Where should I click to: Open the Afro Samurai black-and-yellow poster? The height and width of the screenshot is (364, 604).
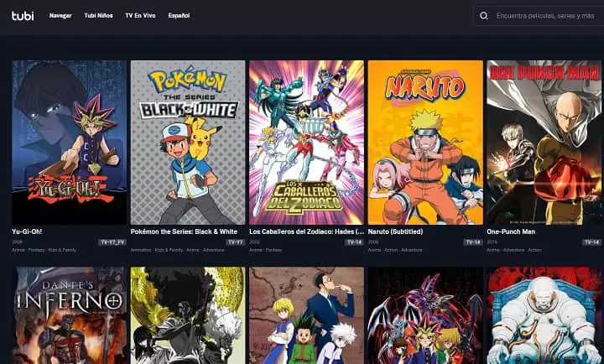[188, 315]
